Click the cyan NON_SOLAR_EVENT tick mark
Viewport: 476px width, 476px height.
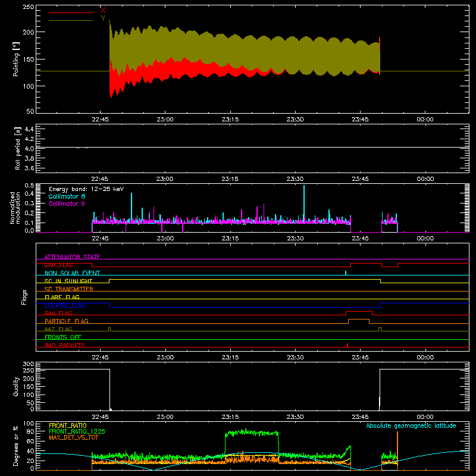pyautogui.click(x=346, y=273)
